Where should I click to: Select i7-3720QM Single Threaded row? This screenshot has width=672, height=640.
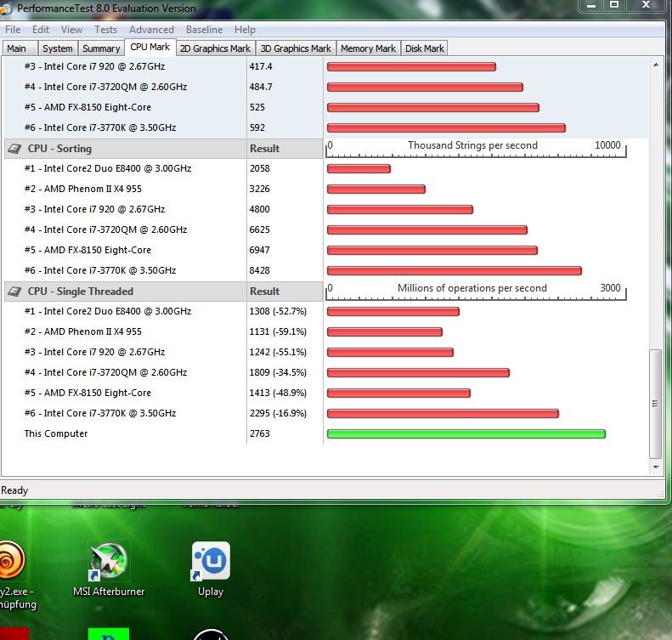tap(325, 372)
